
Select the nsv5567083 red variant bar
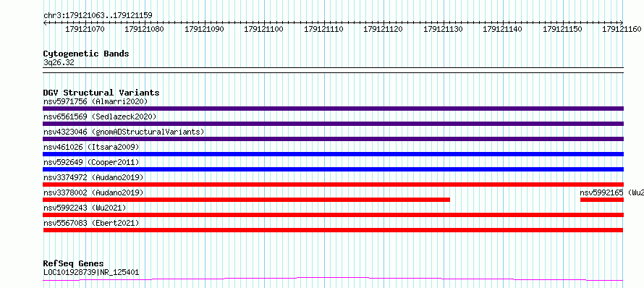333,230
